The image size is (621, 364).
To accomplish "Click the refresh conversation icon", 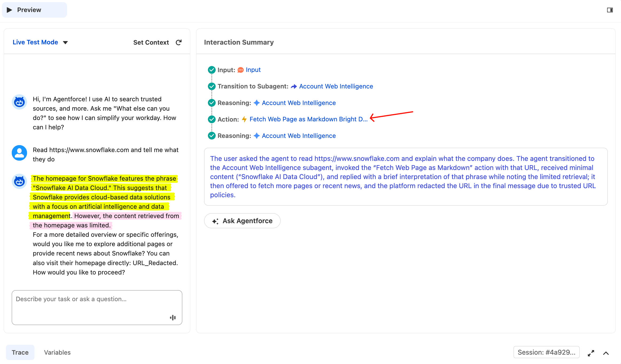I will click(179, 42).
